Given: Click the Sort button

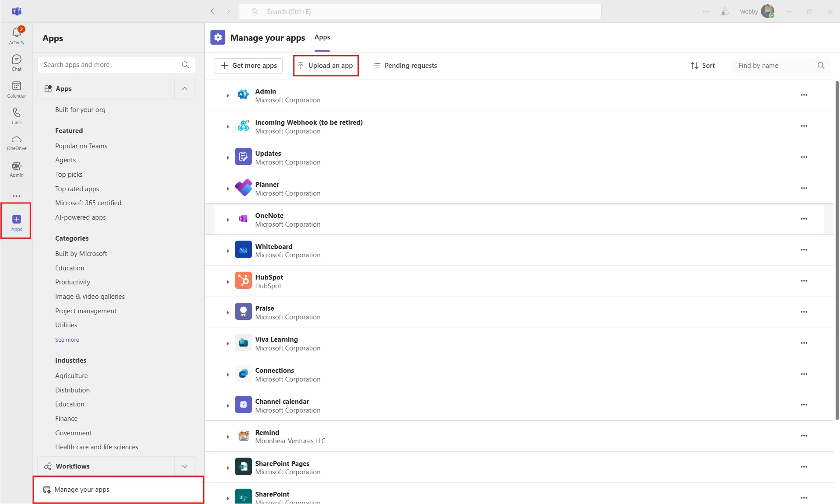Looking at the screenshot, I should [703, 66].
